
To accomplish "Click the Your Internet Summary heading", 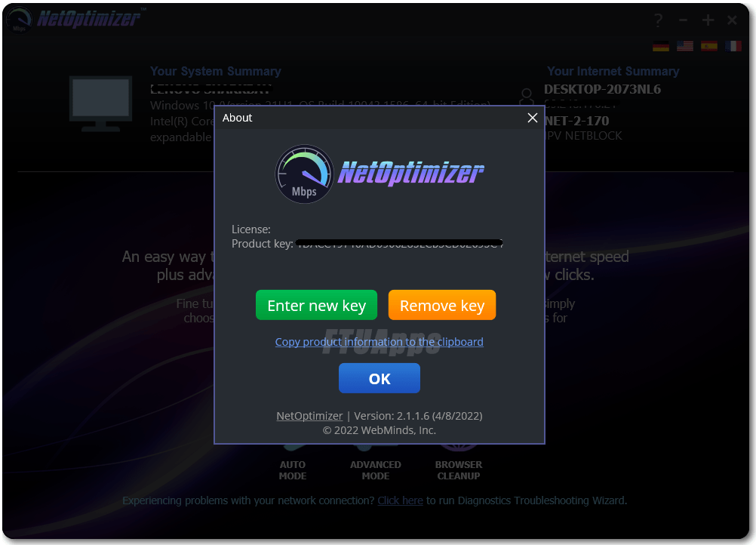I will [613, 72].
